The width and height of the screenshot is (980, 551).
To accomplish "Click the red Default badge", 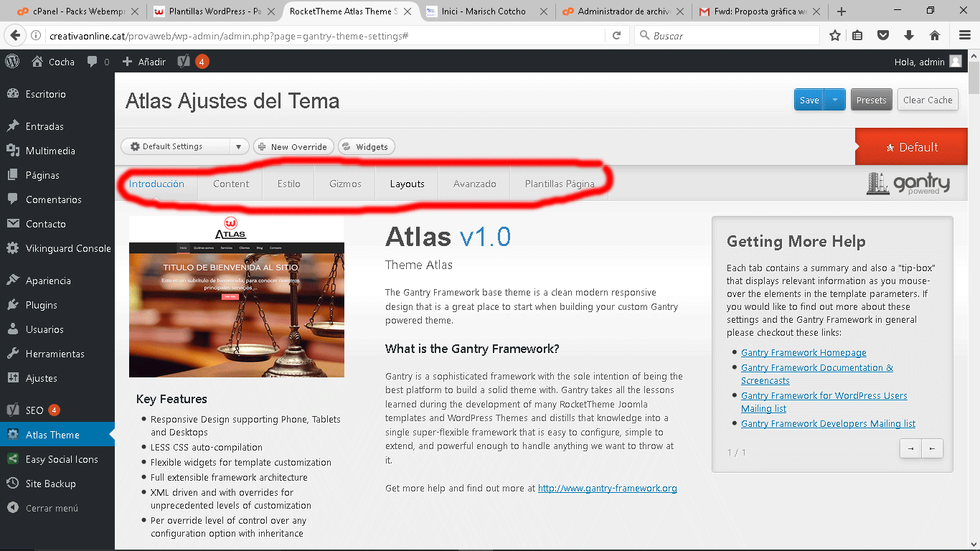I will click(911, 147).
